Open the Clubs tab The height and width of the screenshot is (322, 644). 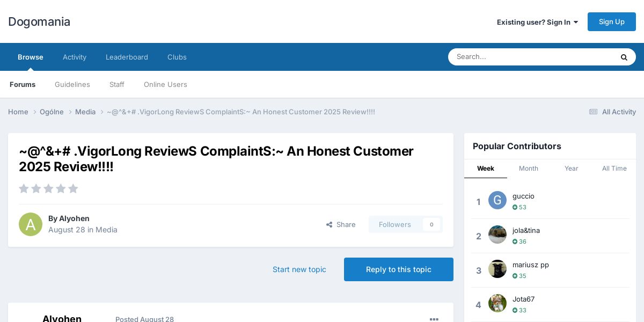point(177,57)
